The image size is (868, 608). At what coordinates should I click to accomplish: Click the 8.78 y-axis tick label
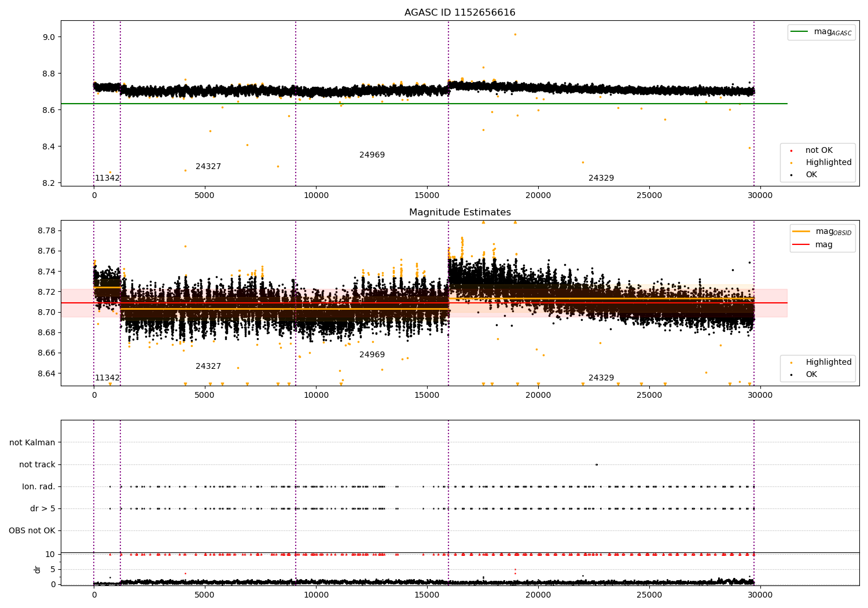[46, 231]
